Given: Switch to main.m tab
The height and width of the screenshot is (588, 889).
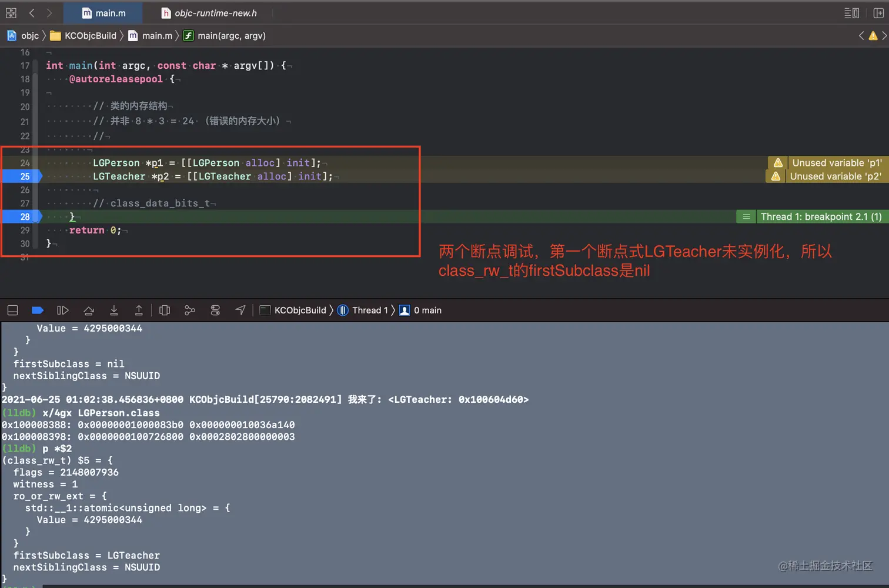Looking at the screenshot, I should (x=103, y=12).
